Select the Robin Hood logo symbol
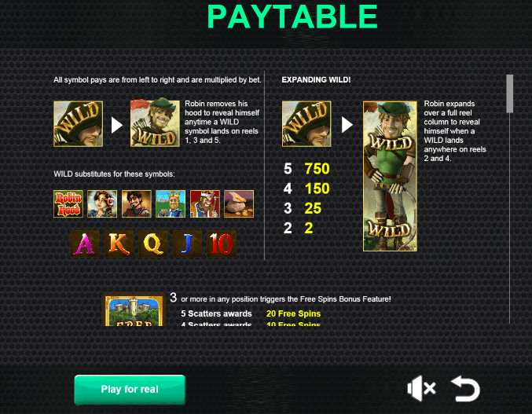 (x=68, y=203)
